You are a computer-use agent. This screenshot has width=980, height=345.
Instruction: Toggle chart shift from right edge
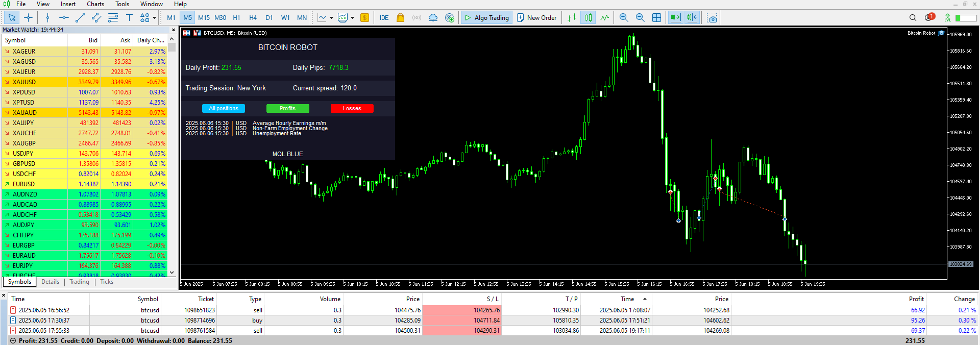pyautogui.click(x=692, y=18)
